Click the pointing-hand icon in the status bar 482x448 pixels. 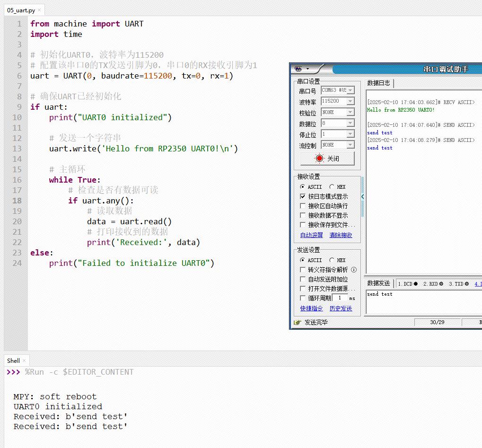(x=297, y=322)
